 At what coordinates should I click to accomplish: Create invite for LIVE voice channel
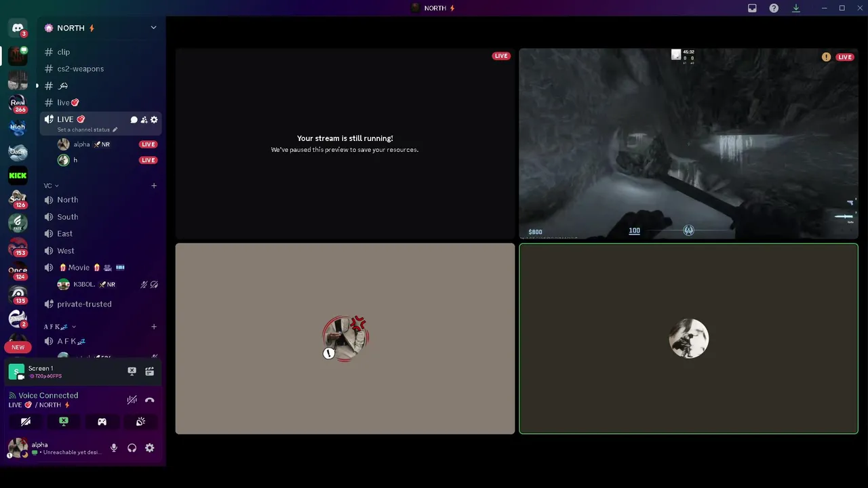click(144, 120)
